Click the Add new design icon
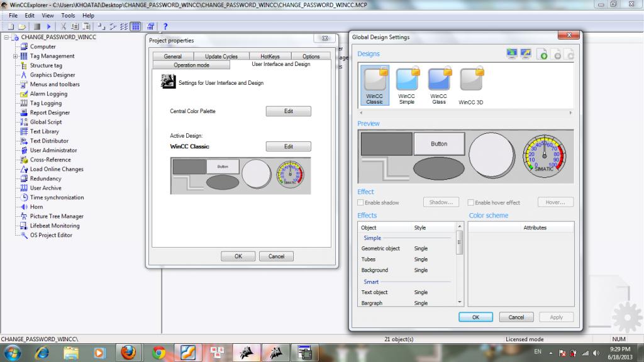644x362 pixels. point(541,55)
